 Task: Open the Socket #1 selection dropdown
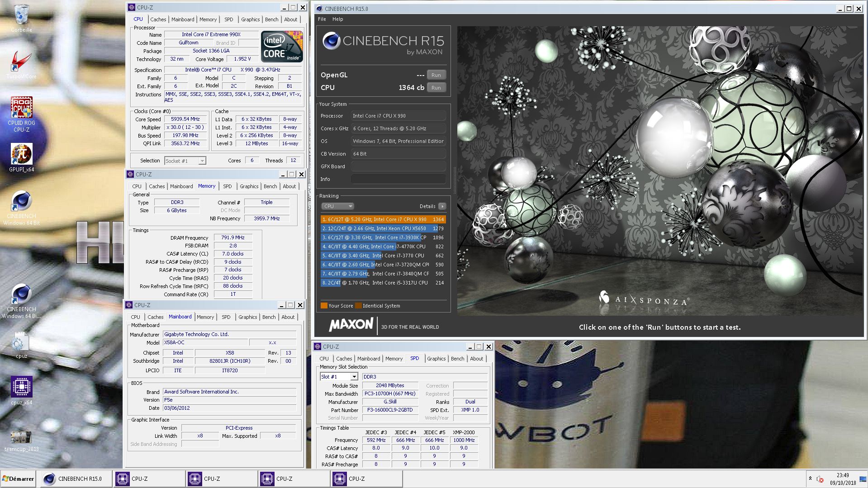pyautogui.click(x=185, y=161)
